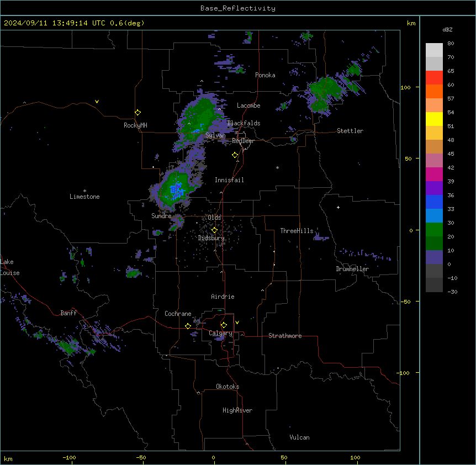The height and width of the screenshot is (465, 476).
Task: Click the HighRiver town label
Action: click(x=237, y=410)
